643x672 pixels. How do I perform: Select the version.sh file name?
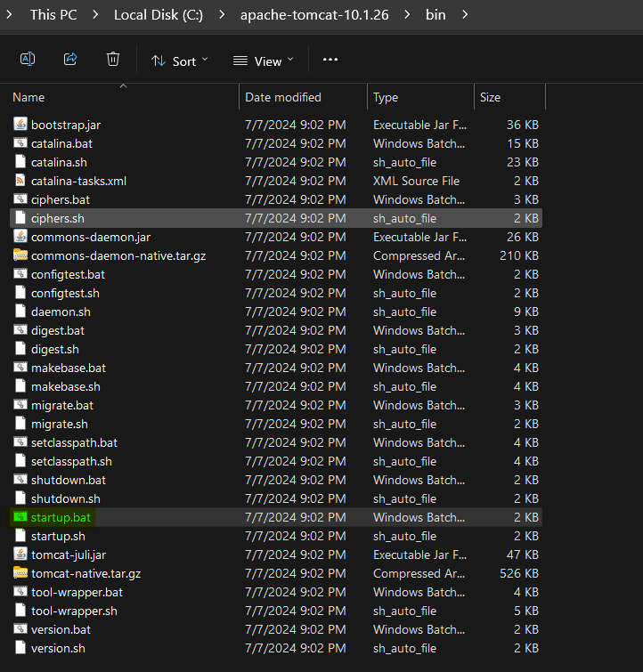[58, 648]
